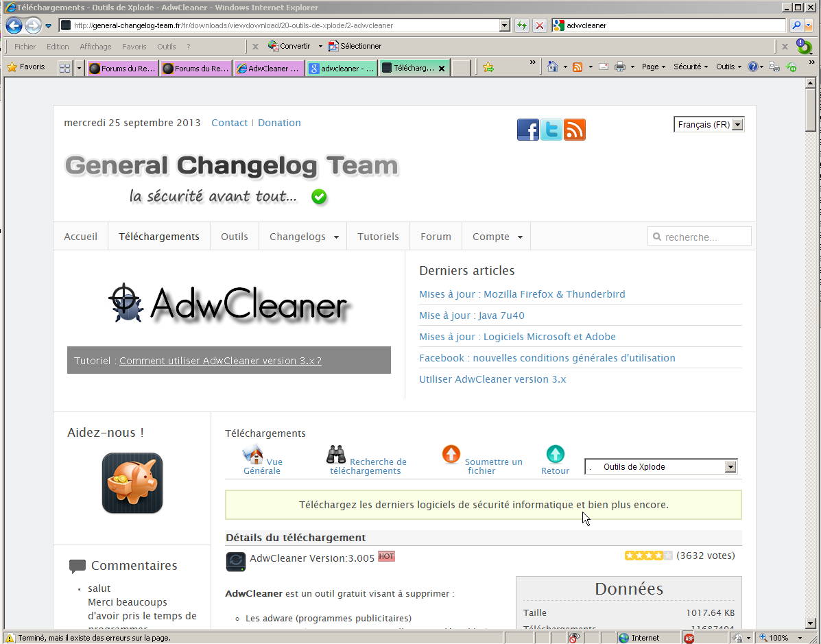Click the Sélectionner toolbar button

(355, 46)
